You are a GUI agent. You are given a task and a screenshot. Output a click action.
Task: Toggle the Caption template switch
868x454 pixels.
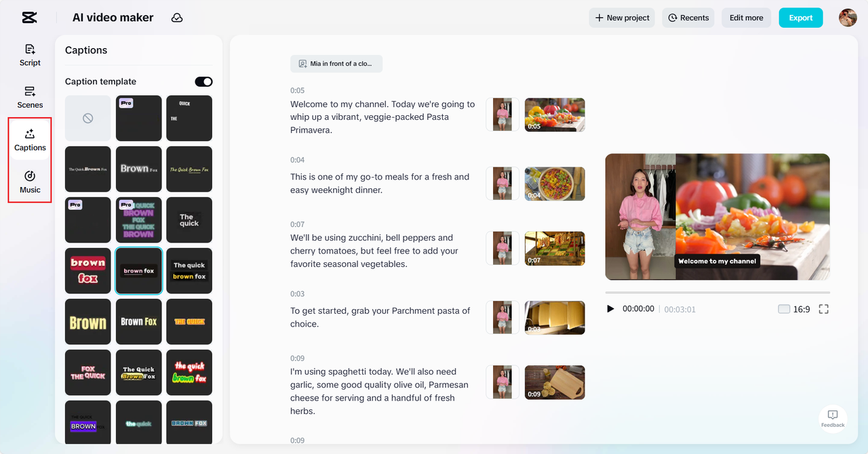(x=203, y=81)
